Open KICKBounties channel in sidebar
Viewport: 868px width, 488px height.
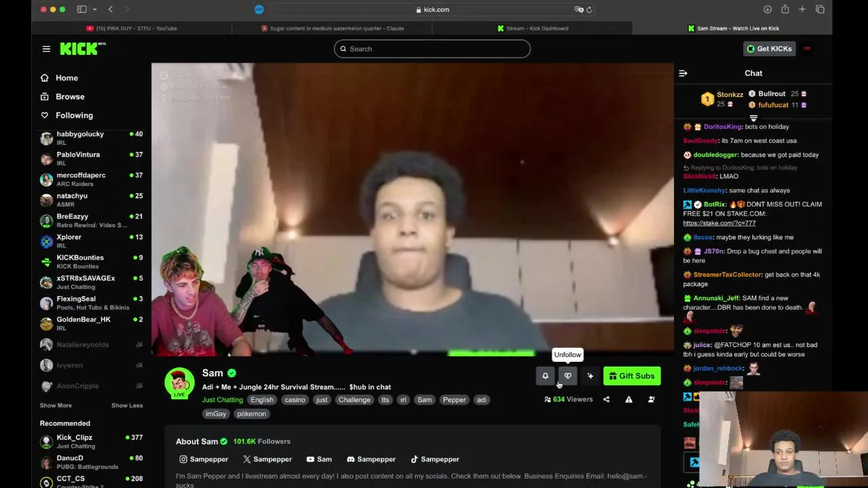92,262
